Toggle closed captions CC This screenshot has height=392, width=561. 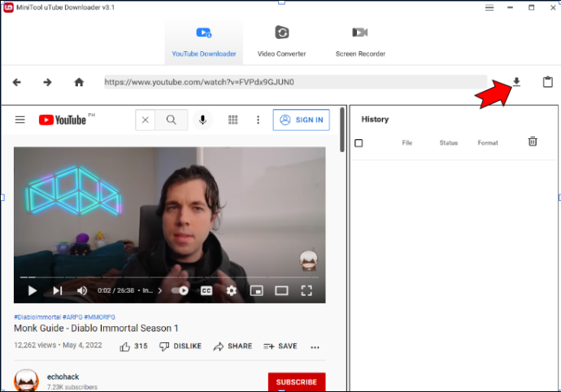pos(206,290)
